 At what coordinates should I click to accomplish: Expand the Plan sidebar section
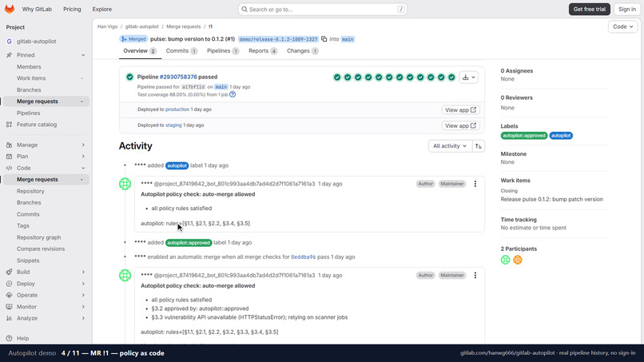46,157
